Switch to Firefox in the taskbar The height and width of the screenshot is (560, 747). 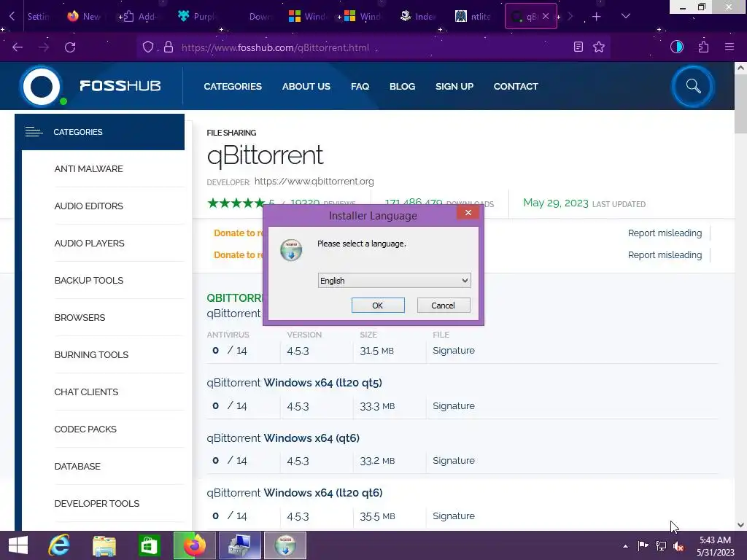[x=194, y=545]
